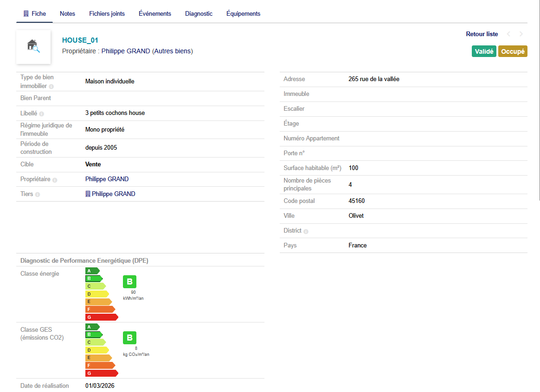
Task: Switch to the Fichiers joints tab
Action: click(x=107, y=14)
